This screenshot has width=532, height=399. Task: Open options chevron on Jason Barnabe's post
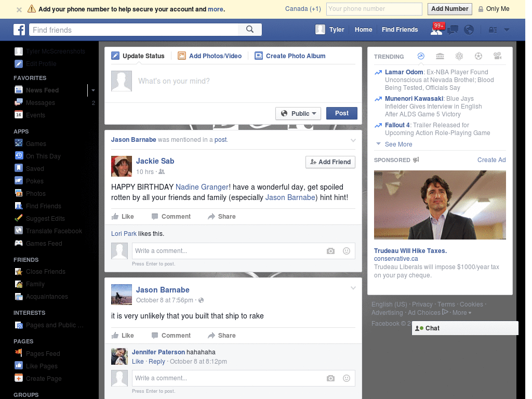click(x=353, y=288)
